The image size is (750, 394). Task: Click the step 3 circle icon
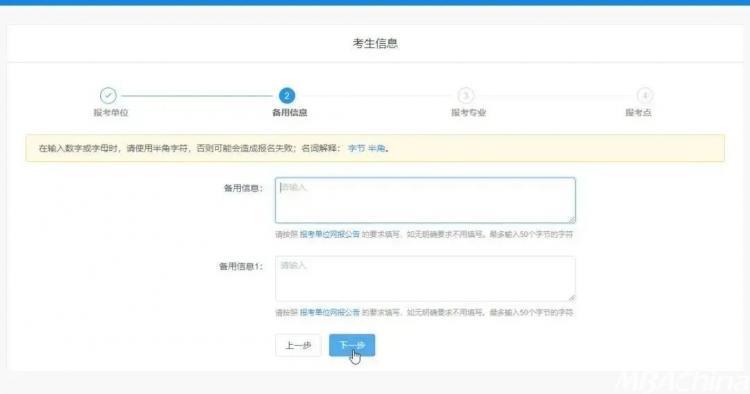click(x=465, y=96)
